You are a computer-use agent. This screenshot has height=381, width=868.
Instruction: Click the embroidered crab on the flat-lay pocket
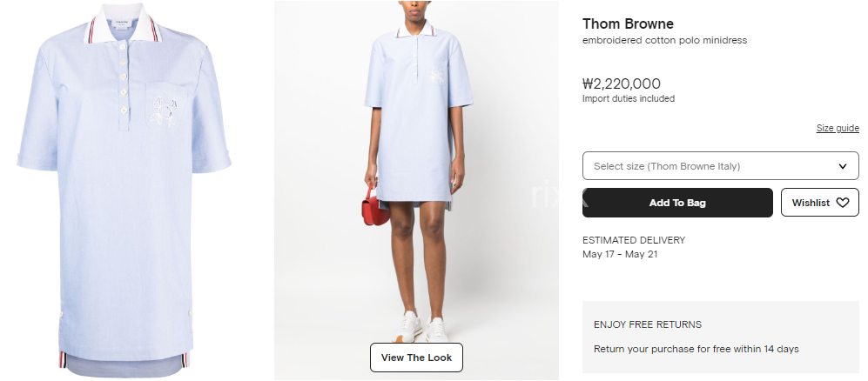[x=164, y=111]
